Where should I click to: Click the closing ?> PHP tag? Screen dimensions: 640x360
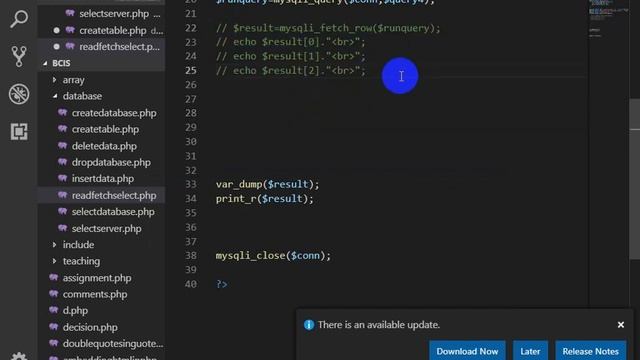[222, 284]
